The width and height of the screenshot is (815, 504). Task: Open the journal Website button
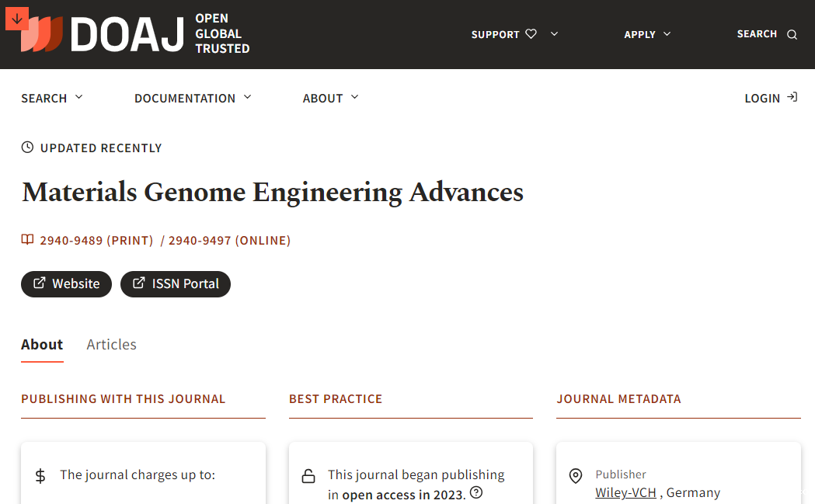pyautogui.click(x=66, y=283)
